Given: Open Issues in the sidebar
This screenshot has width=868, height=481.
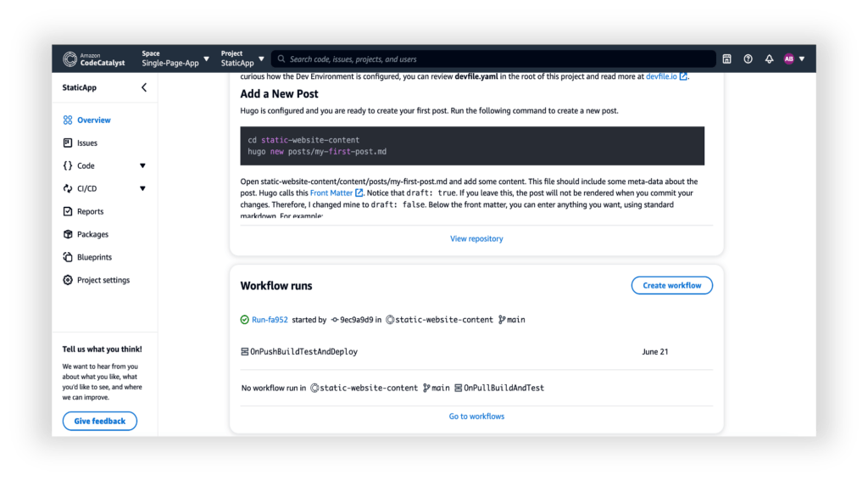Looking at the screenshot, I should (x=87, y=143).
